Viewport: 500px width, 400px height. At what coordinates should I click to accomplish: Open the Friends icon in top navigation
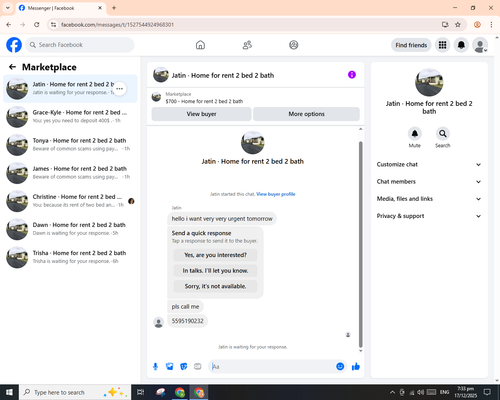click(x=247, y=45)
